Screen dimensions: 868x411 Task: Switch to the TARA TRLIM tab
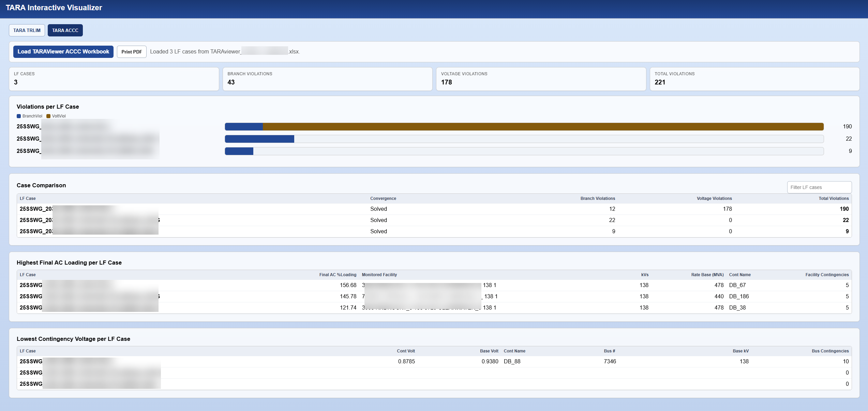[x=27, y=30]
